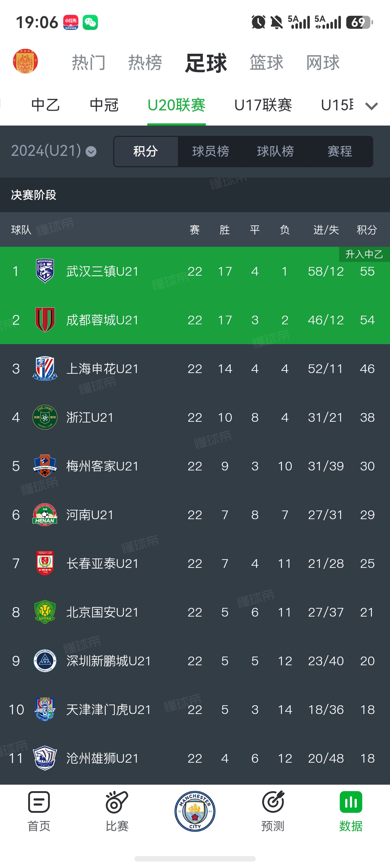Open the 成都蓉城U21 team row
390x868 pixels.
[195, 320]
